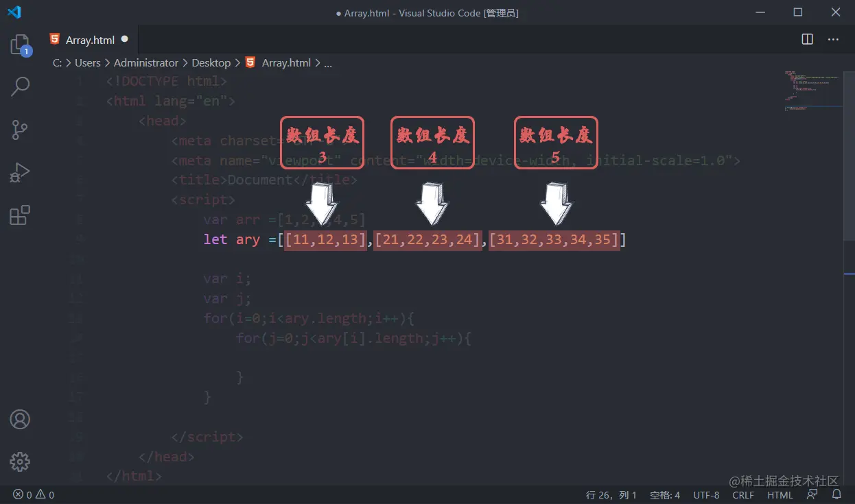855x504 pixels.
Task: Click the var i; line
Action: (x=227, y=278)
